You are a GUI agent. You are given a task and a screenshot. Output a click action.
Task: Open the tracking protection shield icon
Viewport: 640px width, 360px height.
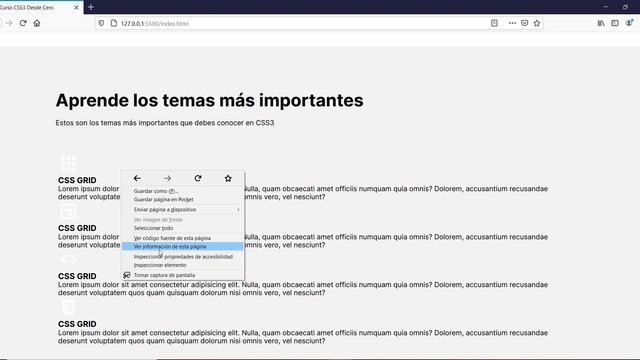[x=101, y=23]
